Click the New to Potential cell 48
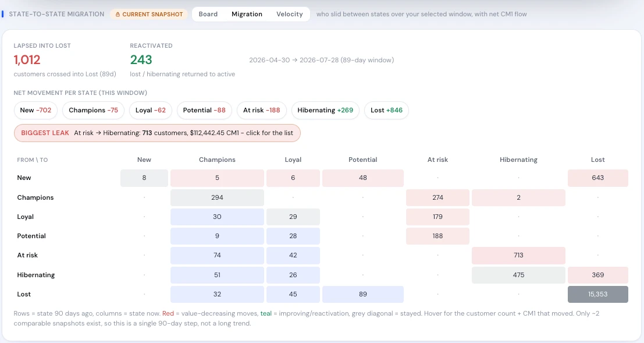644x343 pixels. tap(363, 178)
